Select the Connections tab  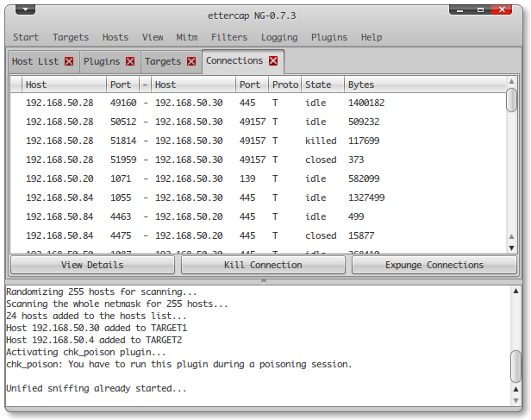pos(234,60)
